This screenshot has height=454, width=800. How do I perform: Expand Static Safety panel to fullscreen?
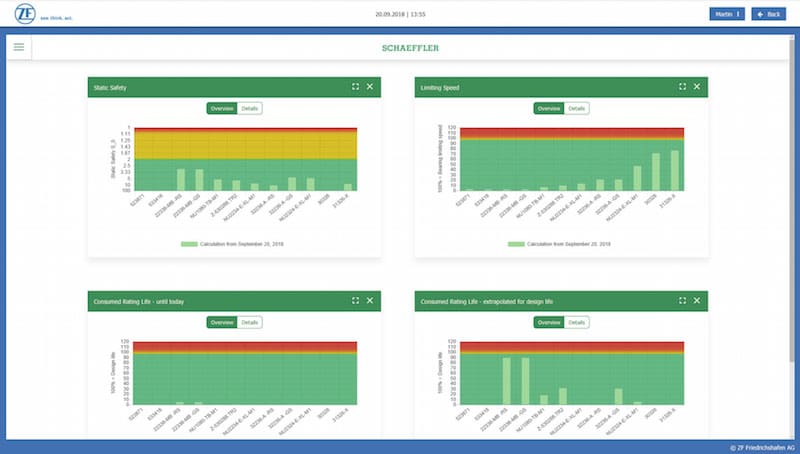click(x=355, y=87)
